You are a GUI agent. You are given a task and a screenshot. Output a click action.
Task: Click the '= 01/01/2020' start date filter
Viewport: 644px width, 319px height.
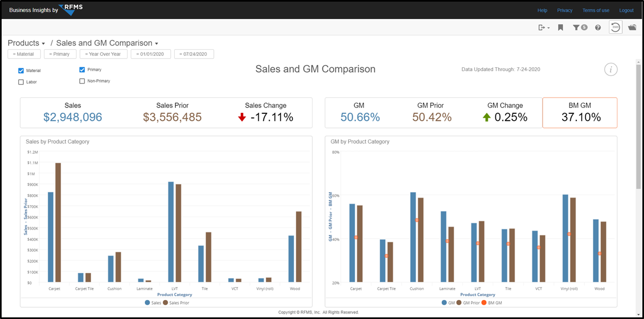pos(151,54)
